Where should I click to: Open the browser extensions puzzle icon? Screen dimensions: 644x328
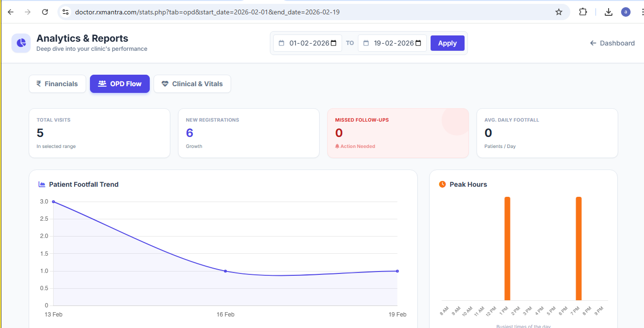click(583, 12)
